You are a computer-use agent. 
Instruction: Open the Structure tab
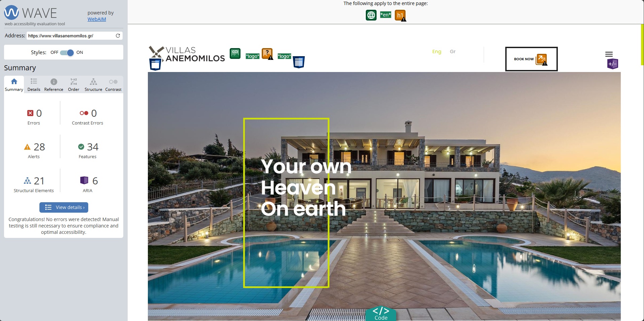(x=93, y=85)
